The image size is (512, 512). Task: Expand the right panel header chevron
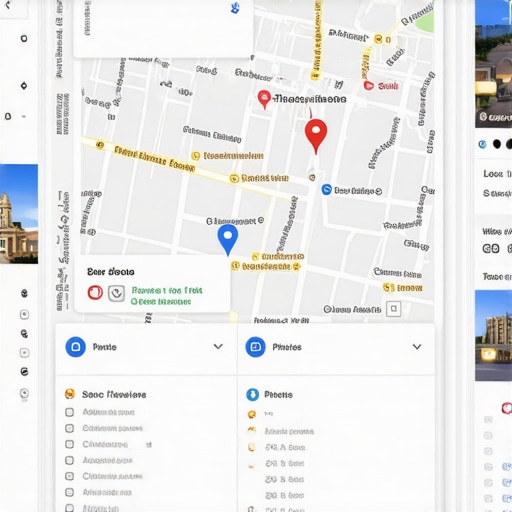click(417, 347)
